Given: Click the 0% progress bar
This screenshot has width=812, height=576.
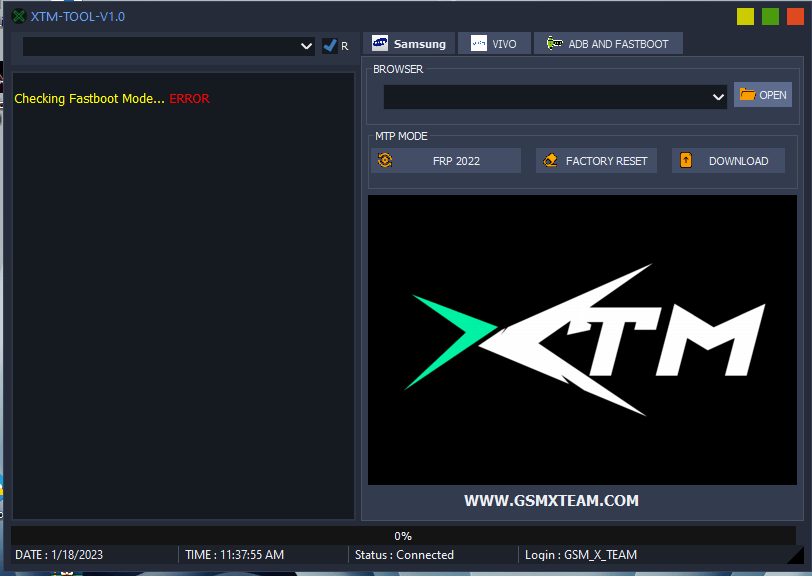Looking at the screenshot, I should click(403, 536).
